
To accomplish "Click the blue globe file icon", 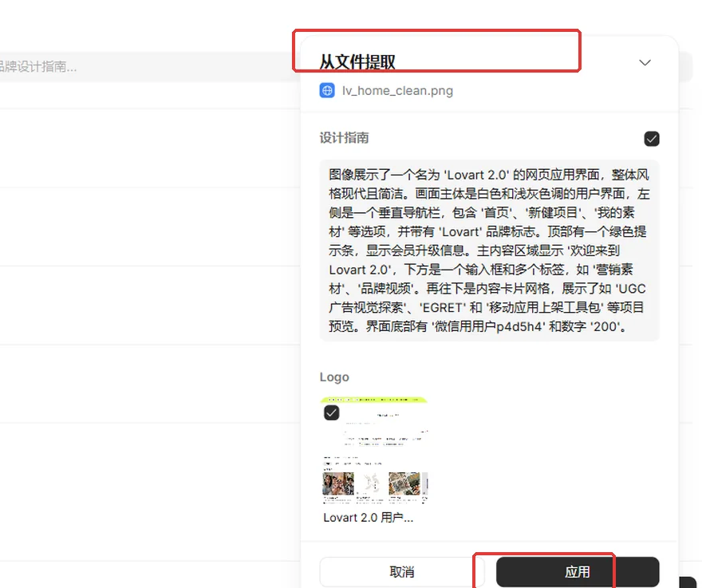I will [x=327, y=90].
